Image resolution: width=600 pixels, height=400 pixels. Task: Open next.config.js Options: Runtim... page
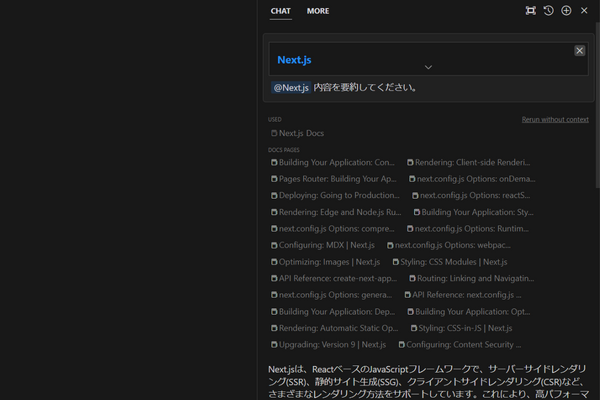click(x=468, y=229)
